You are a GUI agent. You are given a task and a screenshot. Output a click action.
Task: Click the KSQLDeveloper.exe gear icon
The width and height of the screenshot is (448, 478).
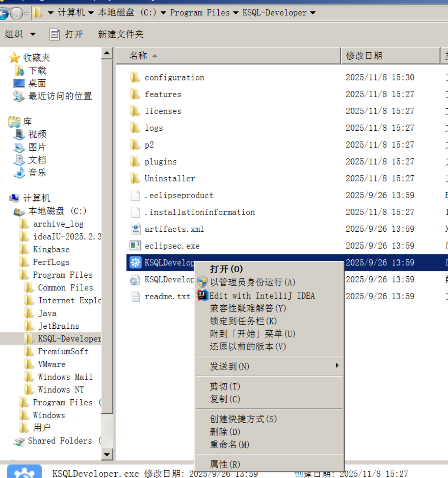coord(135,263)
